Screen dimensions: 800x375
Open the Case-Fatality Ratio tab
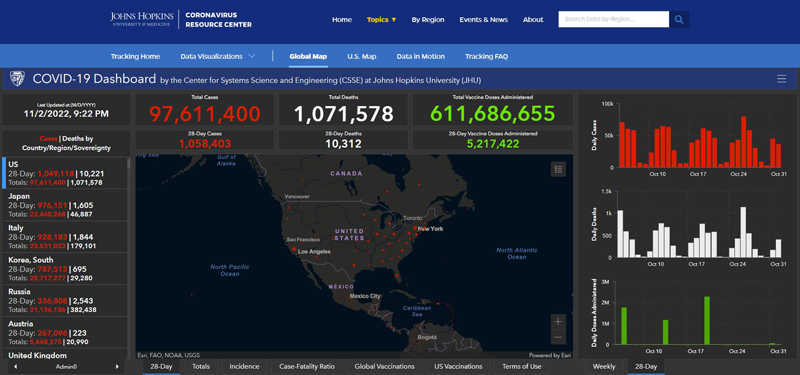pyautogui.click(x=307, y=366)
